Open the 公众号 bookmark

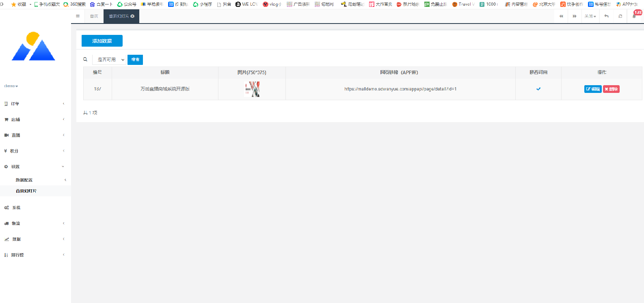[x=127, y=4]
